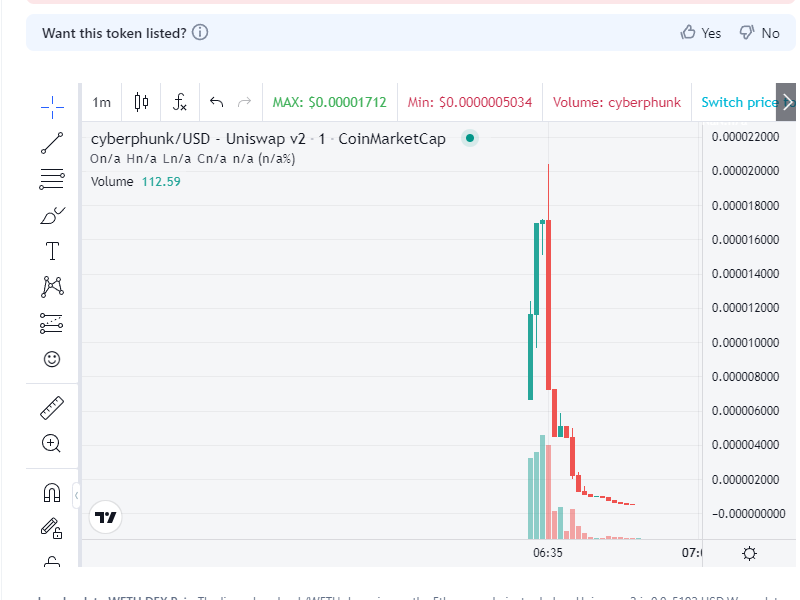Toggle the drawing lock
Image resolution: width=800 pixels, height=600 pixels.
[51, 528]
